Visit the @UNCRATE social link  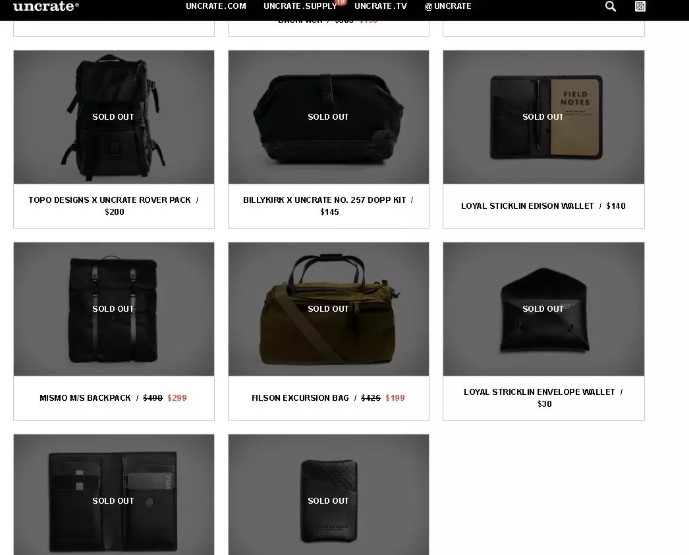coord(448,6)
